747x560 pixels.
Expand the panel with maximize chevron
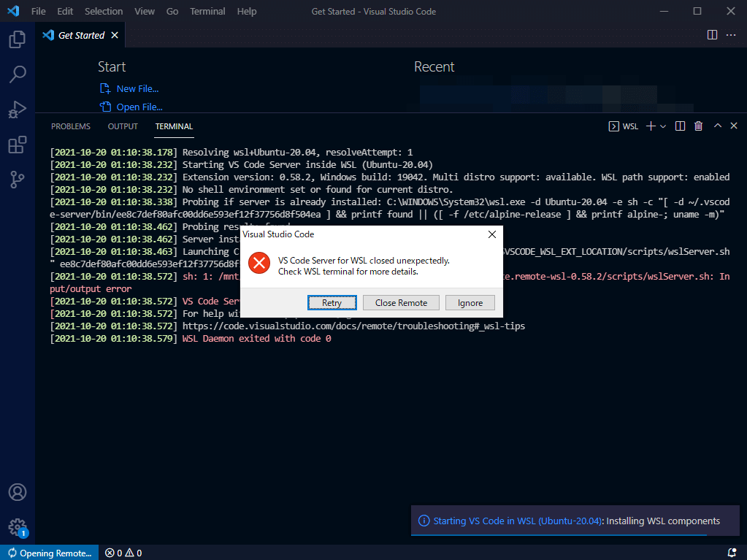pos(717,126)
